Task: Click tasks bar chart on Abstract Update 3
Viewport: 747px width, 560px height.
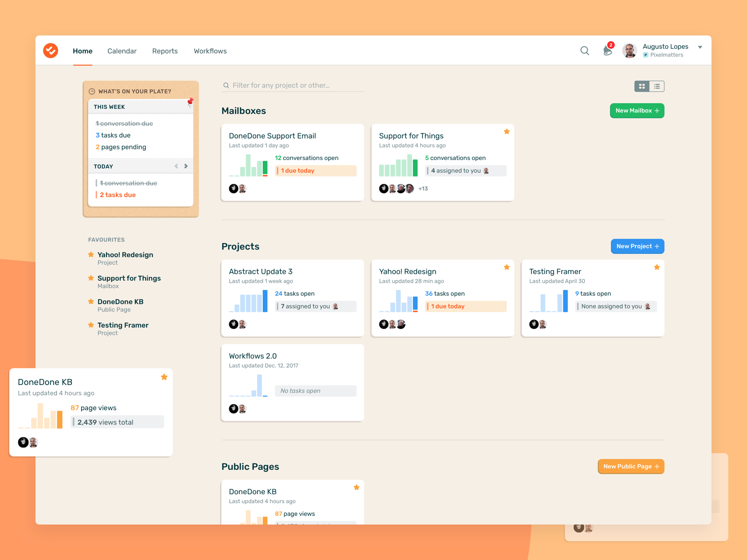Action: tap(248, 301)
